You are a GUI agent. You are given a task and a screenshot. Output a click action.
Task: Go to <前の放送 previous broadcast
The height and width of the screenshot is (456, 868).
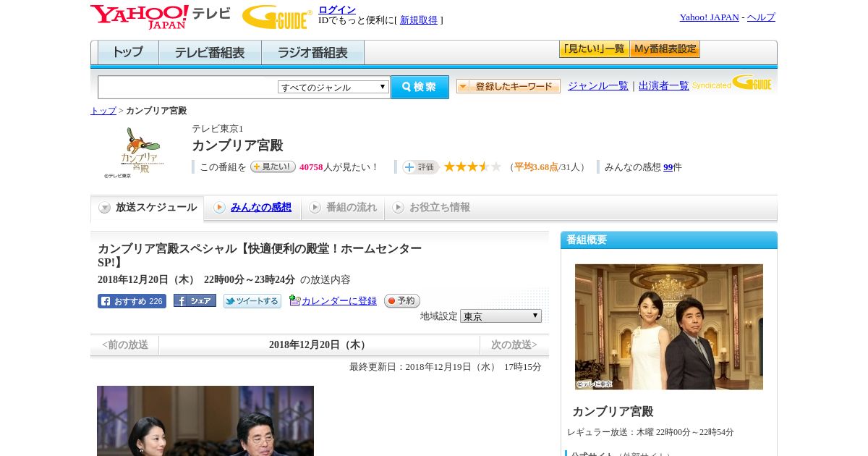click(x=125, y=345)
